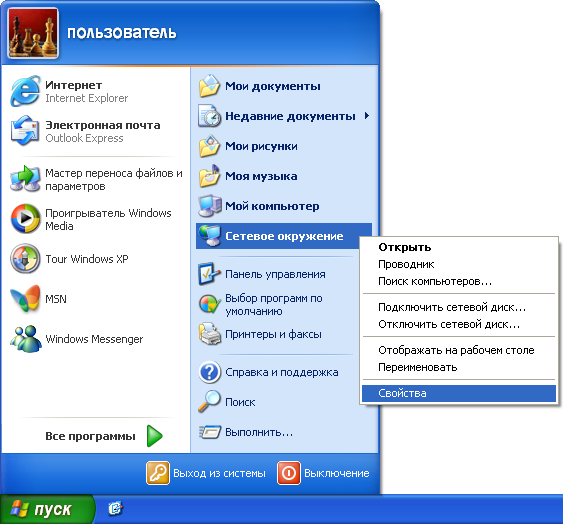Launch the Files and Settings Transfer Wizard icon
The width and height of the screenshot is (563, 524).
[25, 179]
